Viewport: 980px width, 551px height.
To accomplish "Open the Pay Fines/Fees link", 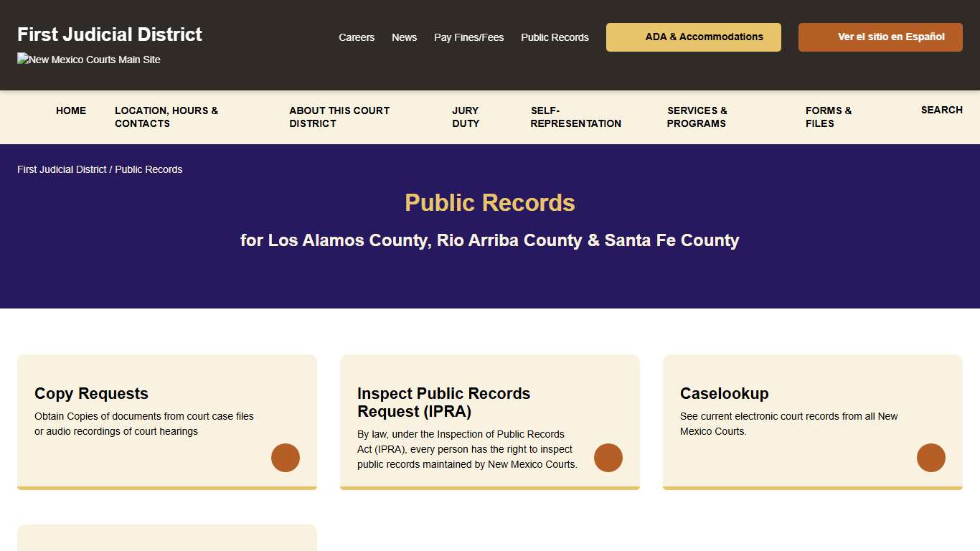I will coord(468,37).
